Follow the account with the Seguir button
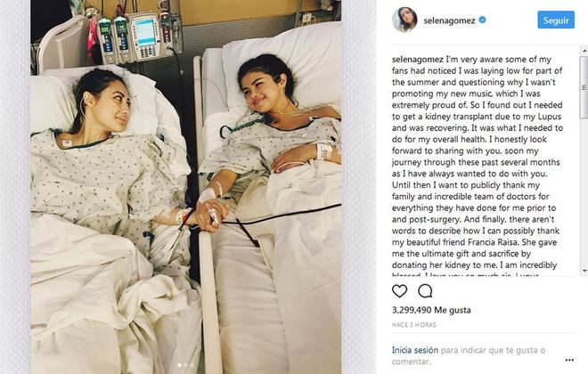Image resolution: width=588 pixels, height=374 pixels. tap(556, 20)
